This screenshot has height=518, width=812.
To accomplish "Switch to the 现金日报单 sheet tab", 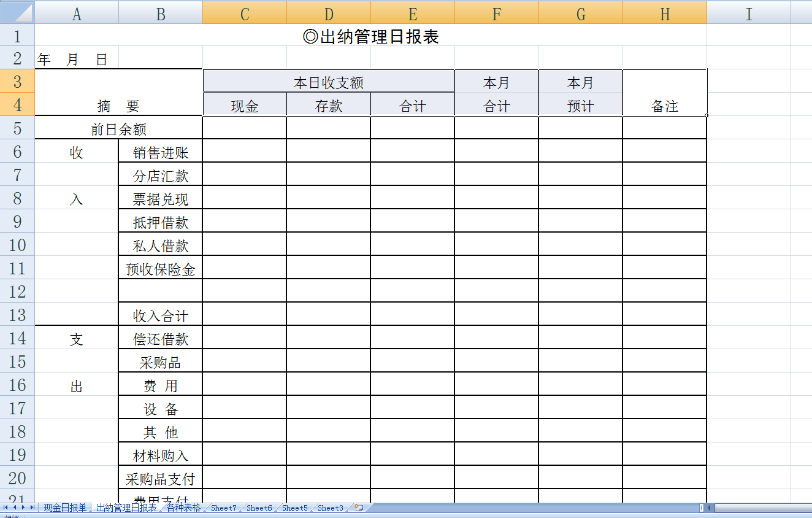I will (65, 508).
